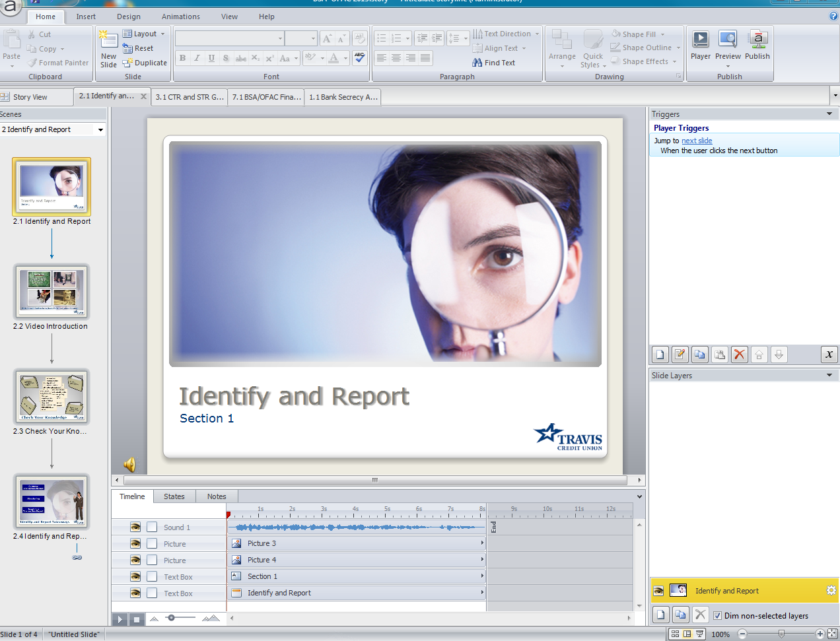Lock the Picture 3 timeline row checkbox
Viewport: 840px width, 641px height.
[x=152, y=543]
